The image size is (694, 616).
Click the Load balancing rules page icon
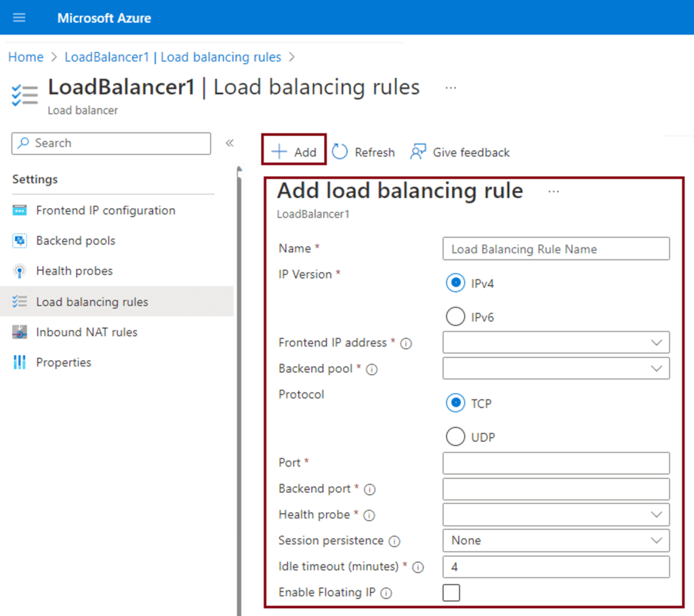[25, 95]
